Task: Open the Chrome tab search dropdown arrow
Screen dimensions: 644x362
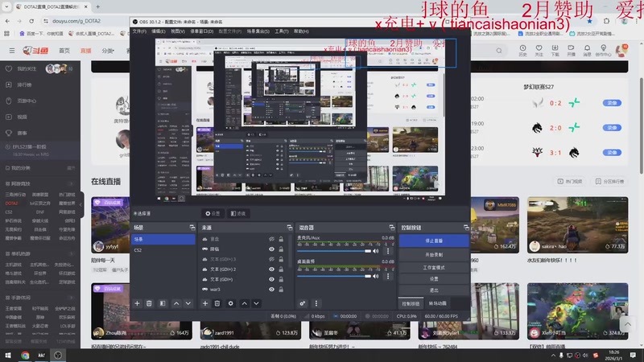Action: [6, 6]
